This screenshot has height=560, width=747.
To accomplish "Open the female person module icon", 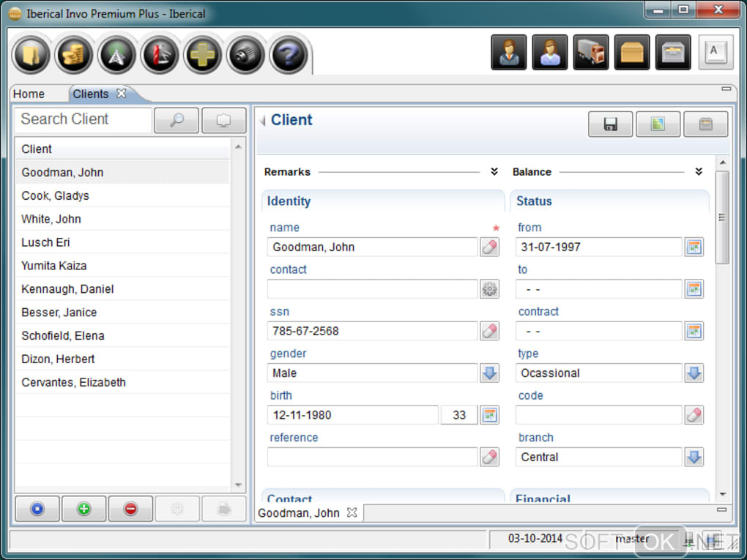I will 550,53.
